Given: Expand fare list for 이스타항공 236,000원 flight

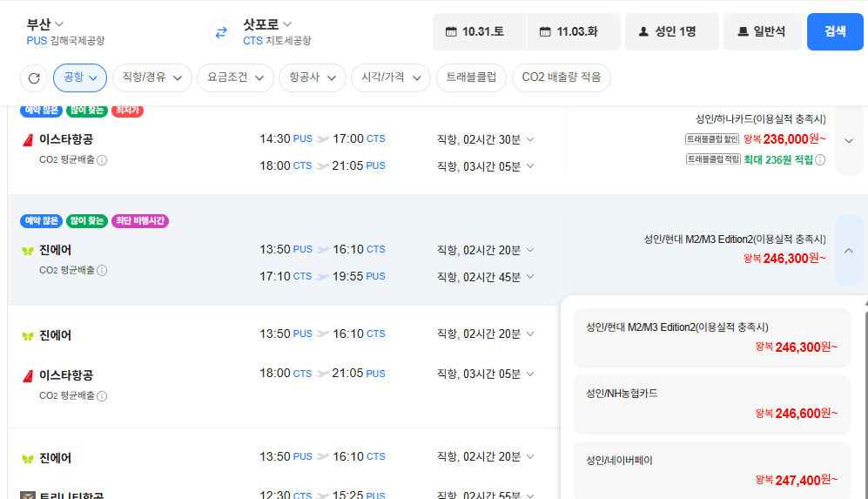Looking at the screenshot, I should point(849,141).
